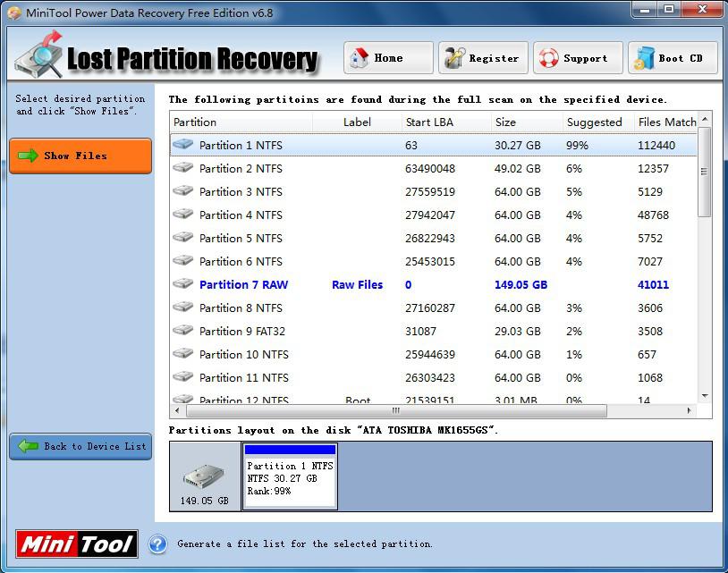728x573 pixels.
Task: Click the horizontal scrollbar right arrow
Action: pos(689,410)
